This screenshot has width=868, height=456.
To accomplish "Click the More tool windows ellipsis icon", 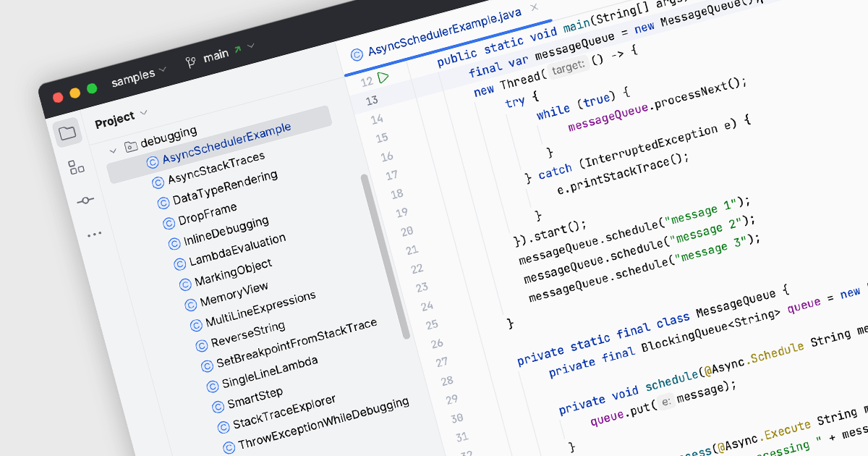I will (x=95, y=235).
